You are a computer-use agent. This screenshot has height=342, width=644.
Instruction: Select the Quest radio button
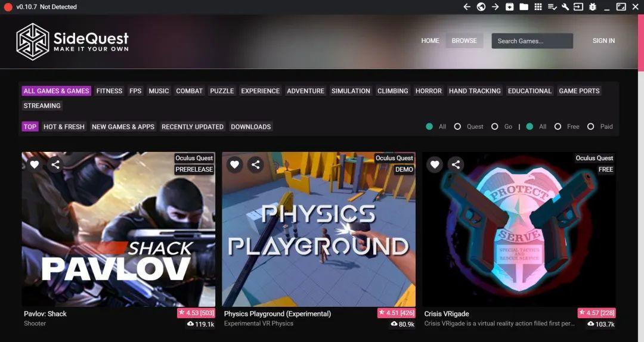(457, 126)
